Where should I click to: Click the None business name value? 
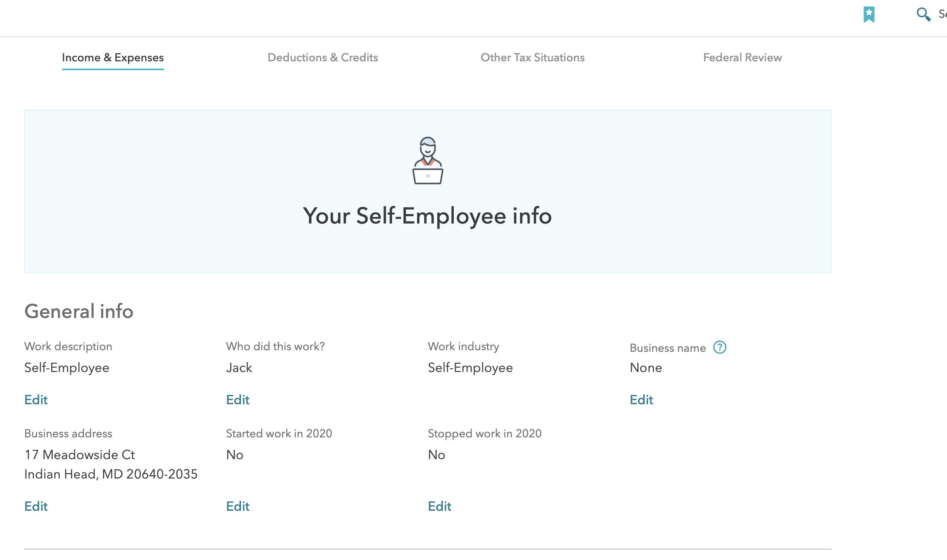coord(646,368)
